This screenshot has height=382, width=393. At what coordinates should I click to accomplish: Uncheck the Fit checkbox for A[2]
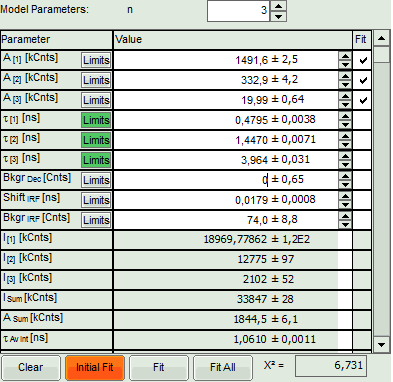[363, 80]
